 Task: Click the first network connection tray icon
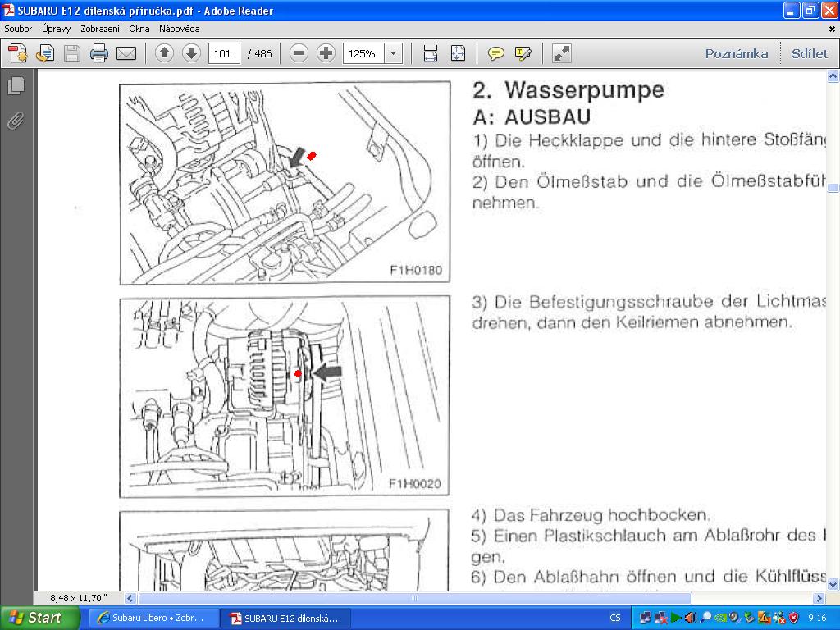tap(646, 618)
